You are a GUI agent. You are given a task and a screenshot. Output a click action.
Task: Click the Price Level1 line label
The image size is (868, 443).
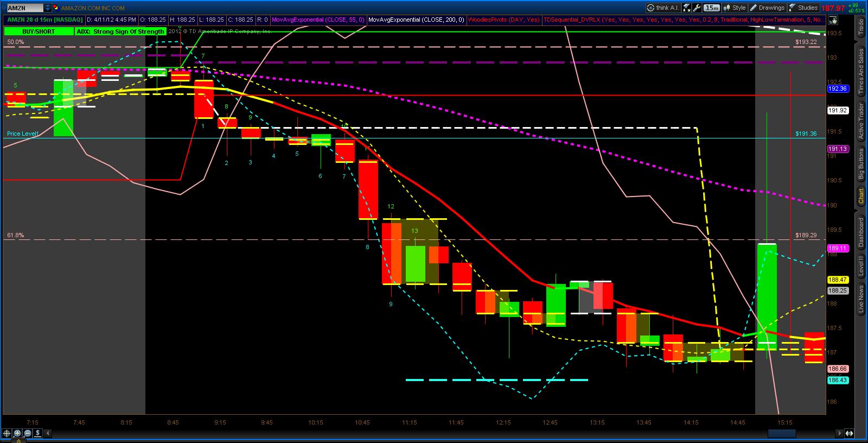click(23, 134)
